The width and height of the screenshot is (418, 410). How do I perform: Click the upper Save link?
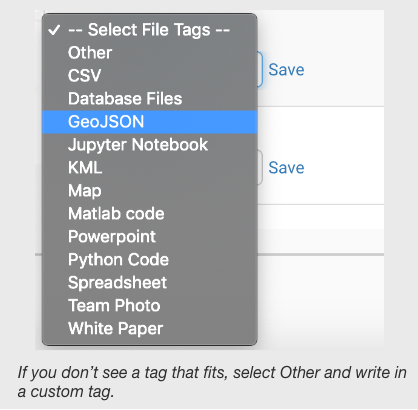[286, 70]
